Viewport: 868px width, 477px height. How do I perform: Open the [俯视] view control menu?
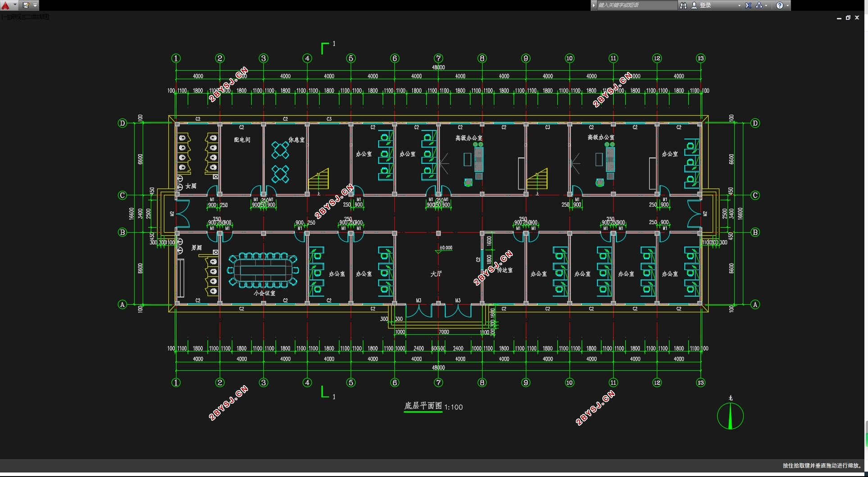(16, 17)
